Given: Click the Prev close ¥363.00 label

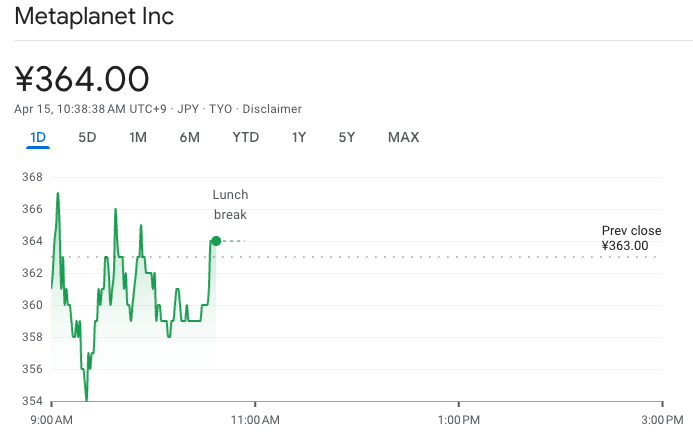Looking at the screenshot, I should pos(631,238).
